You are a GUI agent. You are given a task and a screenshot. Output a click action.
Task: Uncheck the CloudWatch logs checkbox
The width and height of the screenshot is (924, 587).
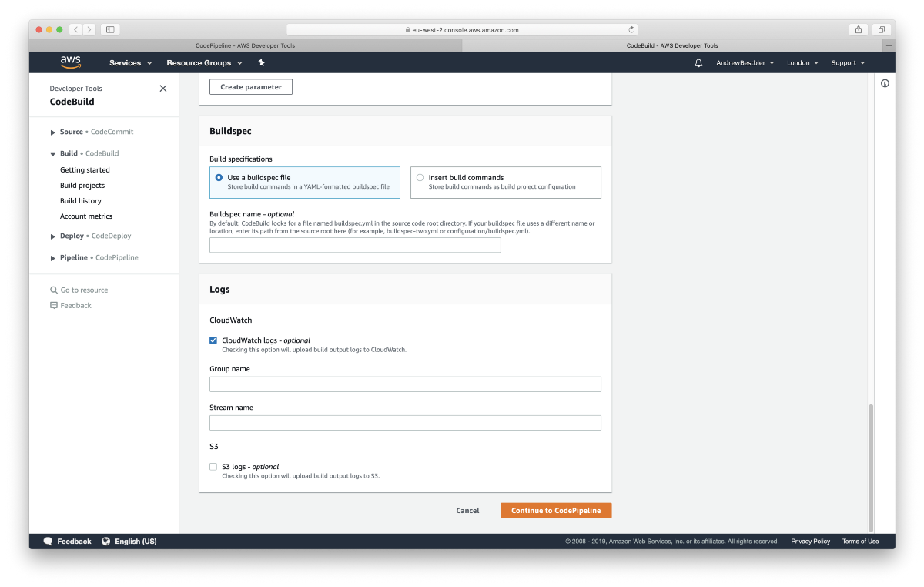(213, 340)
